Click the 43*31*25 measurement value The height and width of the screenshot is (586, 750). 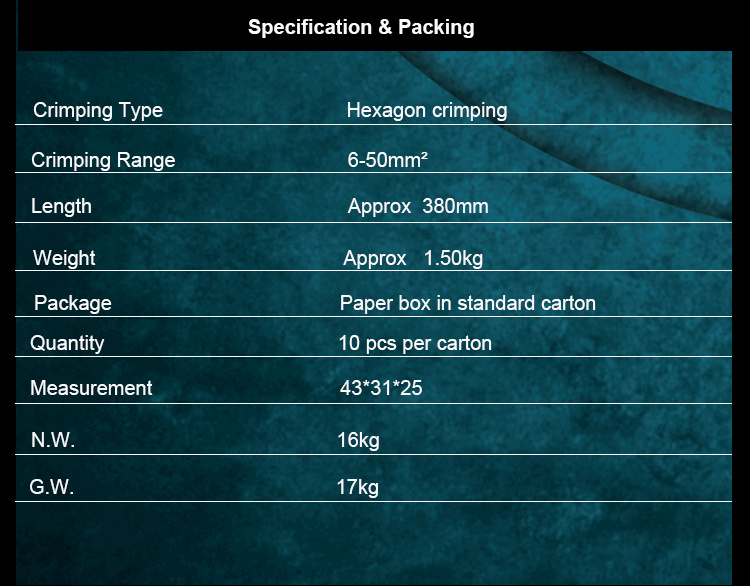click(381, 388)
